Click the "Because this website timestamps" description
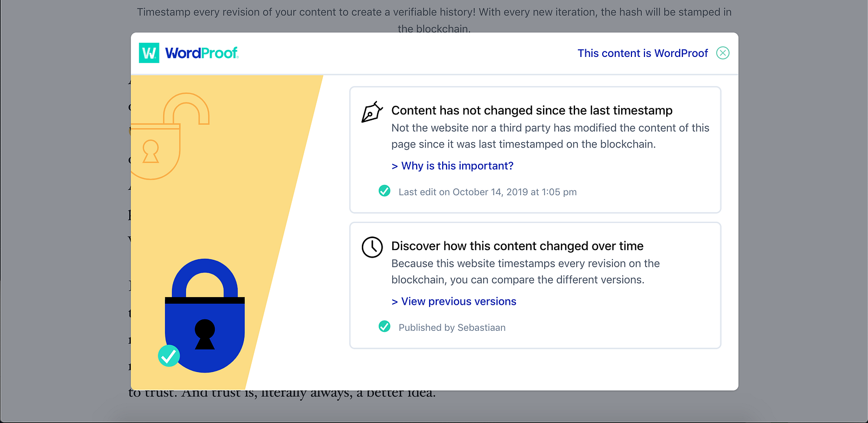Viewport: 868px width, 423px height. click(x=525, y=272)
